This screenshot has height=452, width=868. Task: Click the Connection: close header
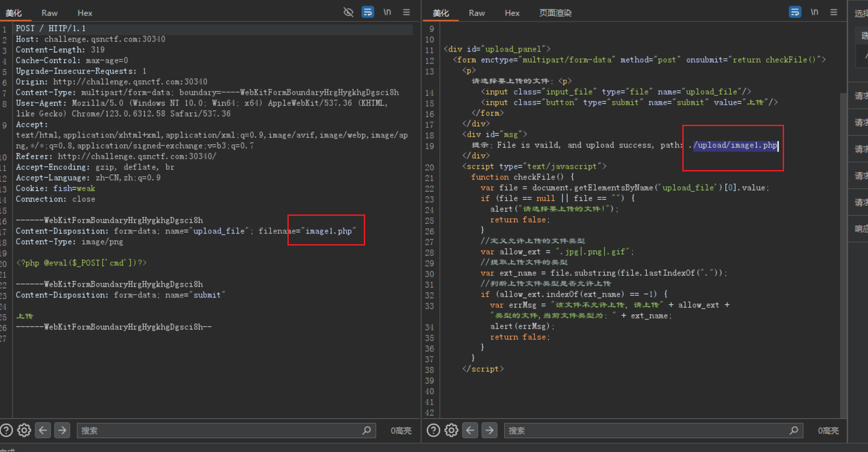56,199
